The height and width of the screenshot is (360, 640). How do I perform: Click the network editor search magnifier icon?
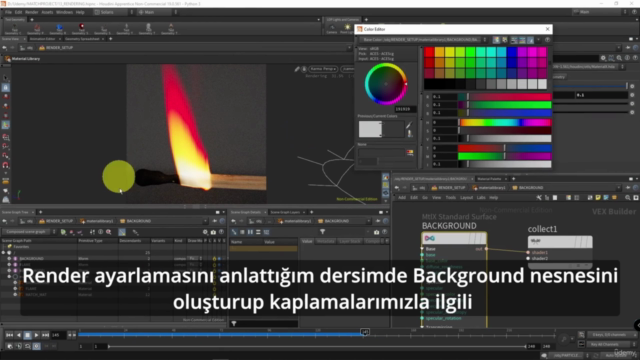pyautogui.click(x=627, y=198)
